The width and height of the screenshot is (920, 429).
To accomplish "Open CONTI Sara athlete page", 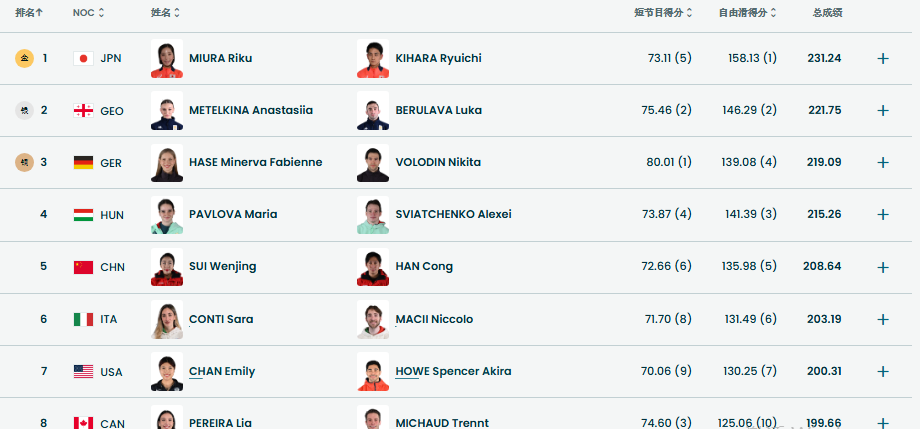I will click(221, 319).
